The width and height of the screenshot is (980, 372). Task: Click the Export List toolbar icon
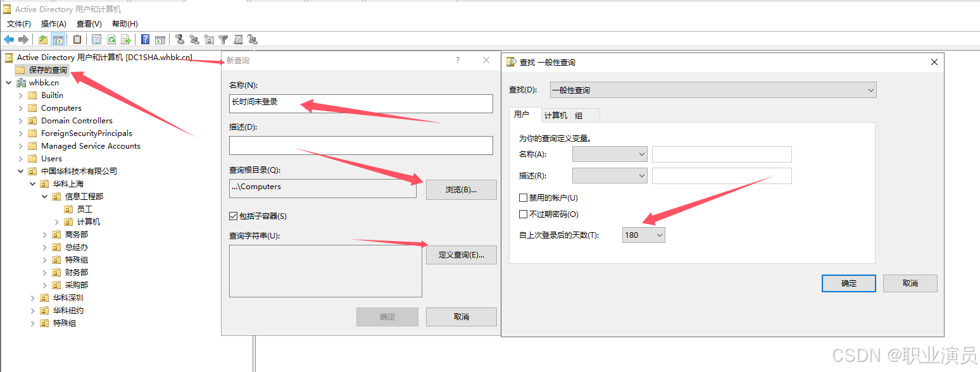126,39
